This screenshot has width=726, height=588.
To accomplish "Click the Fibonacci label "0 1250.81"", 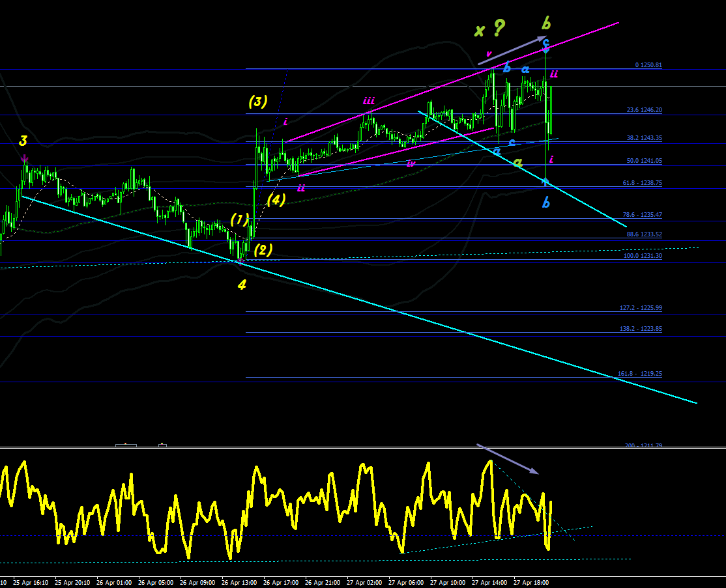I will tap(648, 65).
